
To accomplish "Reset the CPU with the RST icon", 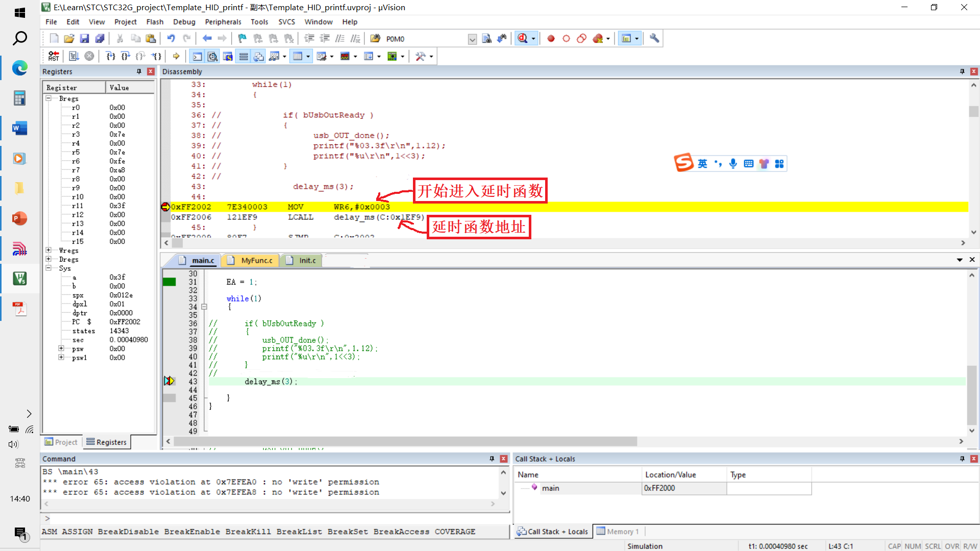I will click(54, 56).
